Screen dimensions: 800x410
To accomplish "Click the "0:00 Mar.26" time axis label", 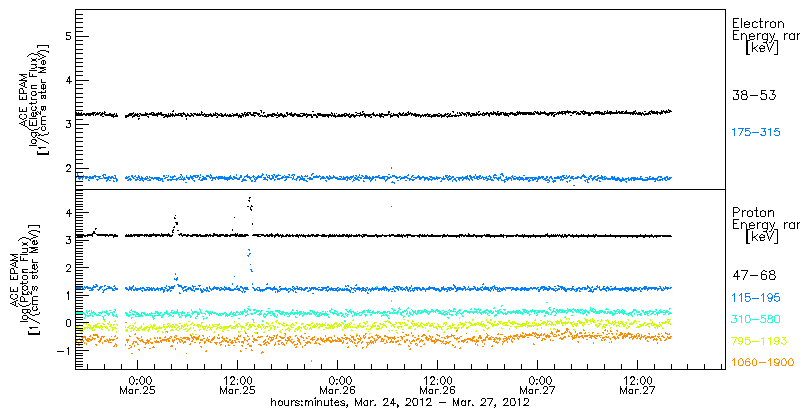I will coord(339,386).
